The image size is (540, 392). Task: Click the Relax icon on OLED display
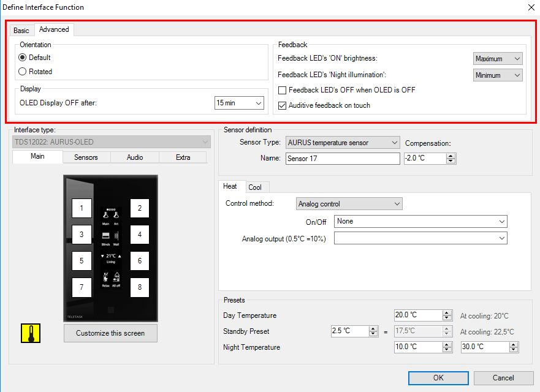tap(106, 277)
